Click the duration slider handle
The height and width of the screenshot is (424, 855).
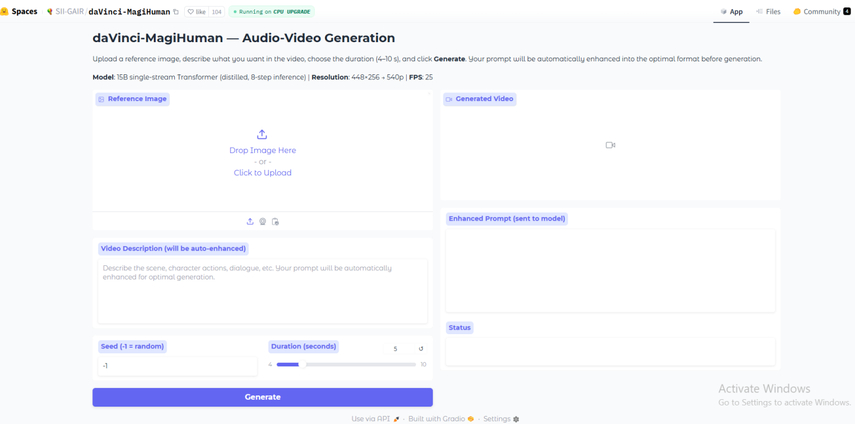[x=302, y=365]
